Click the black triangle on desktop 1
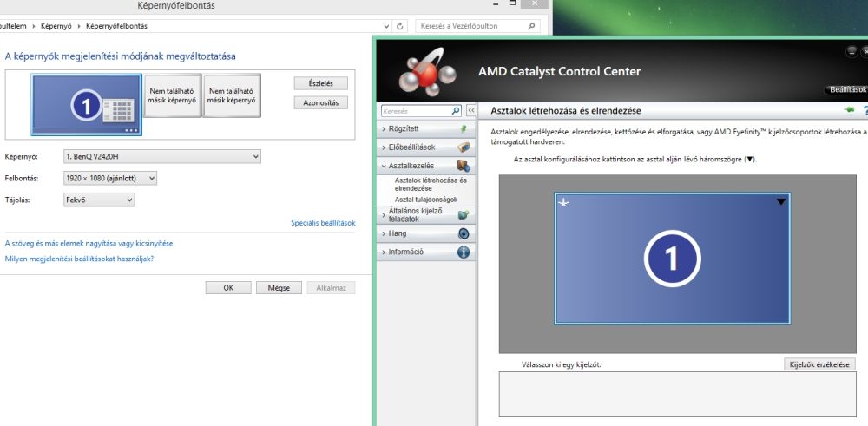This screenshot has width=868, height=426. click(x=781, y=202)
